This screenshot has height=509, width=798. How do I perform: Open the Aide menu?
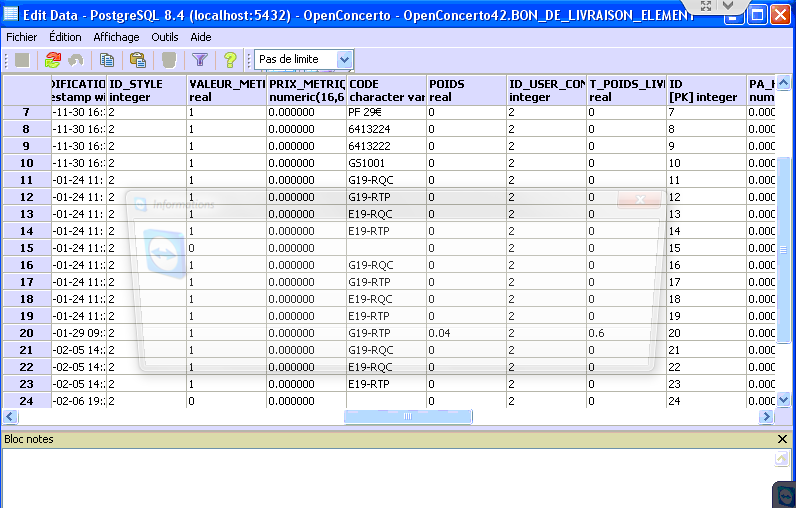pyautogui.click(x=201, y=37)
